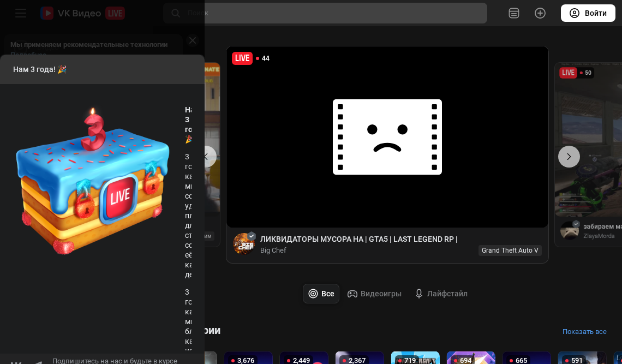Image resolution: width=622 pixels, height=364 pixels.
Task: Open the category card with 3,676 viewers
Action: [248, 357]
